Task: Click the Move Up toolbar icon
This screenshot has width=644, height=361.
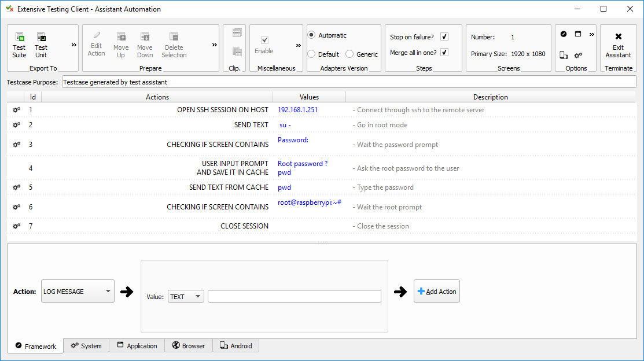Action: point(121,36)
